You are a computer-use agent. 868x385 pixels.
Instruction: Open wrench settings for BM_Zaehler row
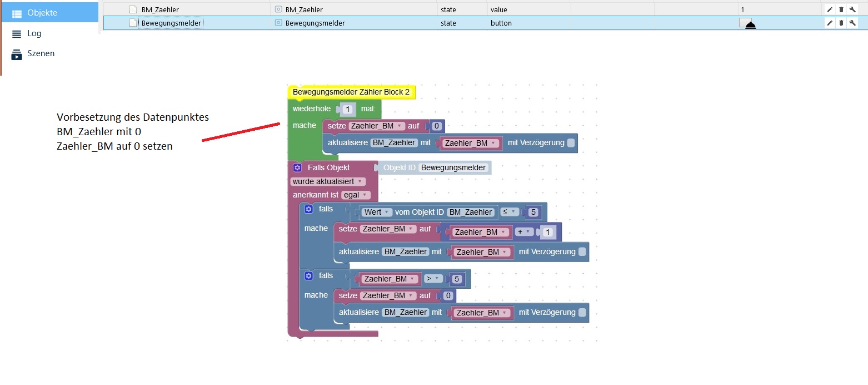852,9
